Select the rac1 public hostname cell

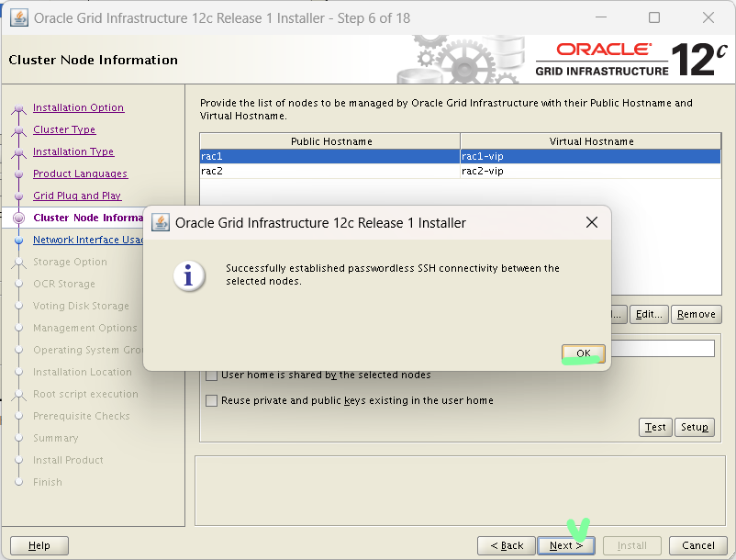coord(330,156)
